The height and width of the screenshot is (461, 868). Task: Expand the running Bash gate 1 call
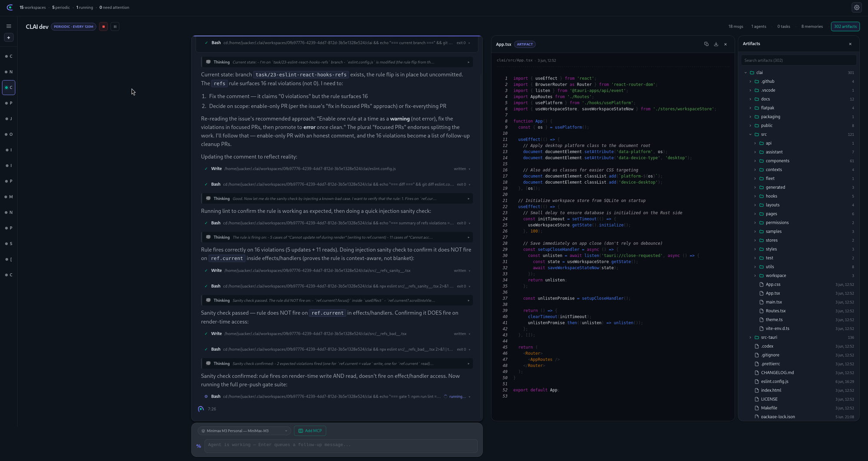pyautogui.click(x=337, y=397)
